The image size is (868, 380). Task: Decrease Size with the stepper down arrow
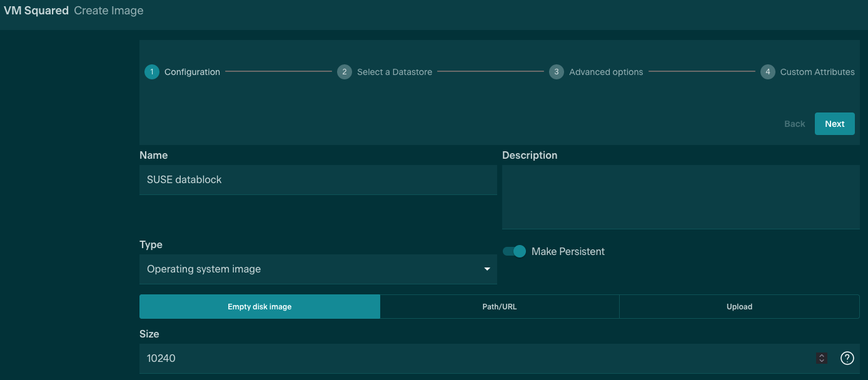click(x=822, y=361)
